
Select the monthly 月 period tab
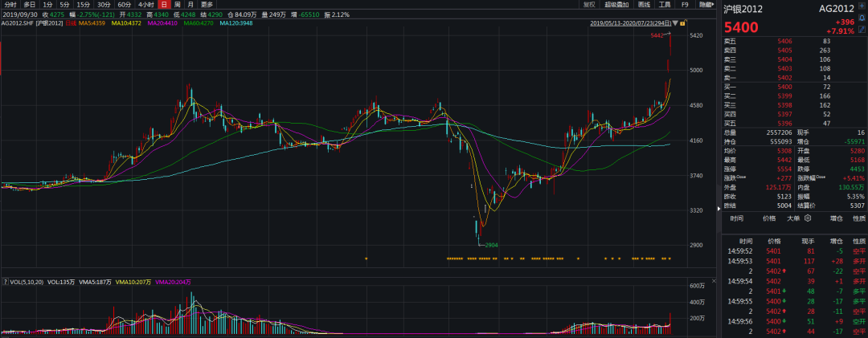pos(191,5)
